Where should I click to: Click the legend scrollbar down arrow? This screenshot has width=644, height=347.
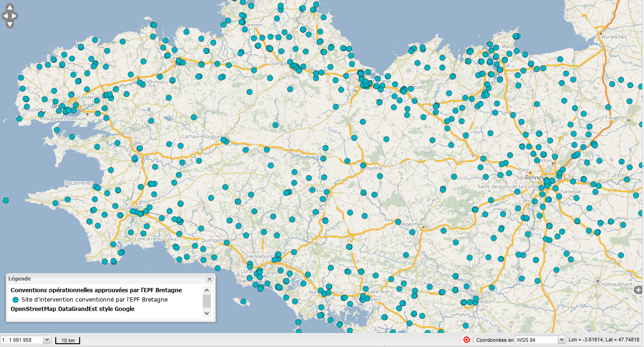point(207,313)
